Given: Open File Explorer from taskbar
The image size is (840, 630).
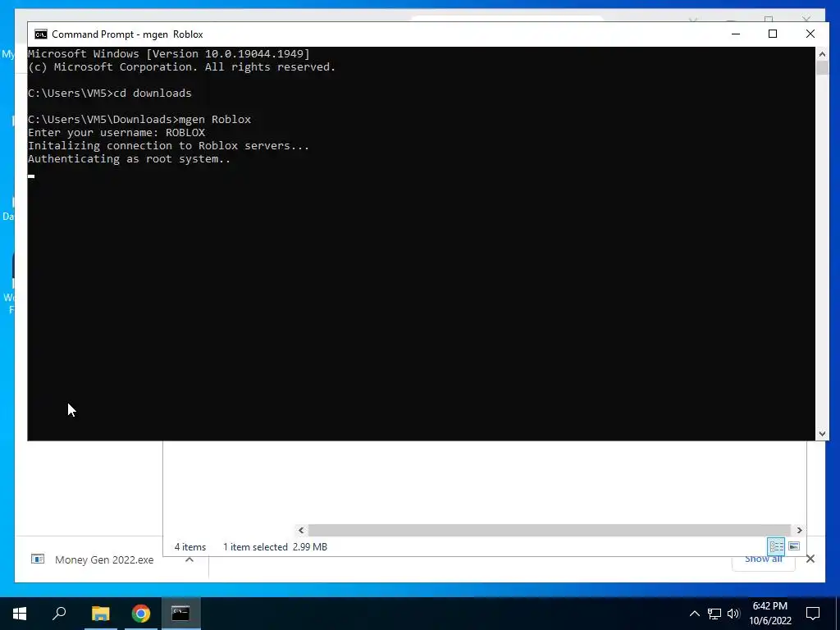Looking at the screenshot, I should tap(100, 614).
